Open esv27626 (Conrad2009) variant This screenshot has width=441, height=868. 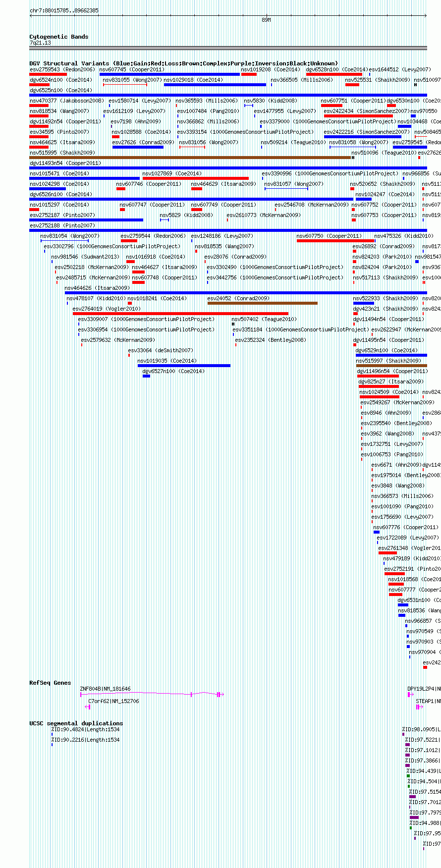143,143
